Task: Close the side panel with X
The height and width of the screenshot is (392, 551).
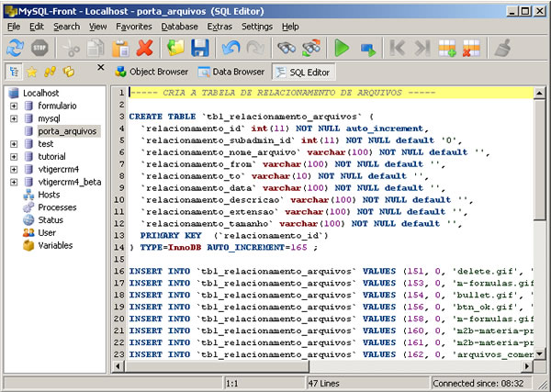Action: (101, 67)
